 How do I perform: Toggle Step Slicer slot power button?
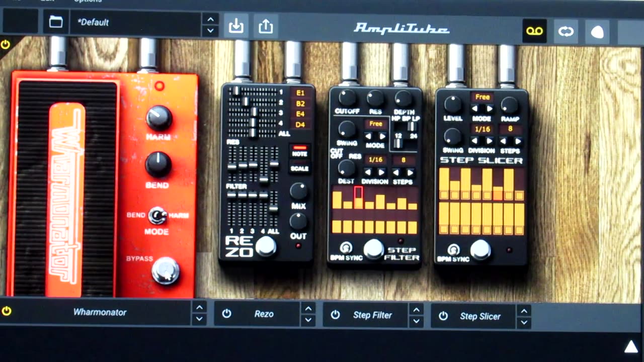click(x=443, y=316)
